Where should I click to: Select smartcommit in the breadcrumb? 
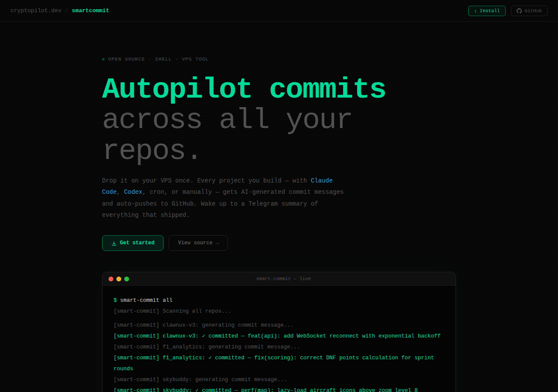point(90,10)
